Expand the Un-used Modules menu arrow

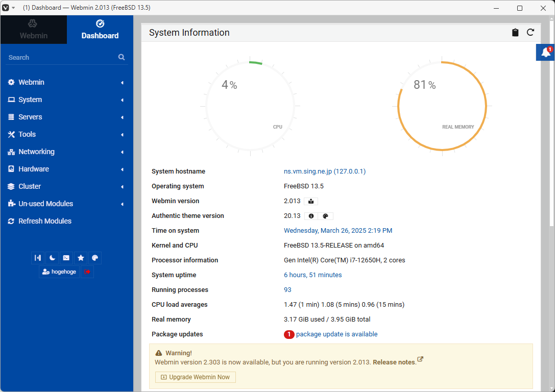[122, 204]
